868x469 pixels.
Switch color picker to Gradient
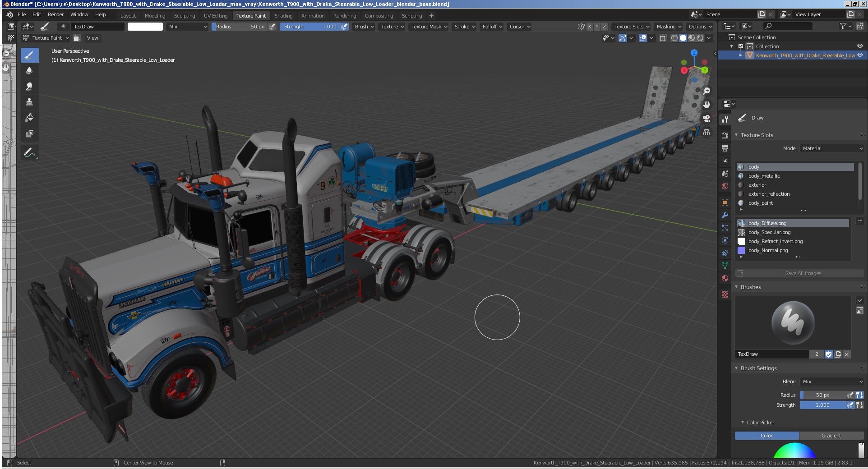click(831, 436)
